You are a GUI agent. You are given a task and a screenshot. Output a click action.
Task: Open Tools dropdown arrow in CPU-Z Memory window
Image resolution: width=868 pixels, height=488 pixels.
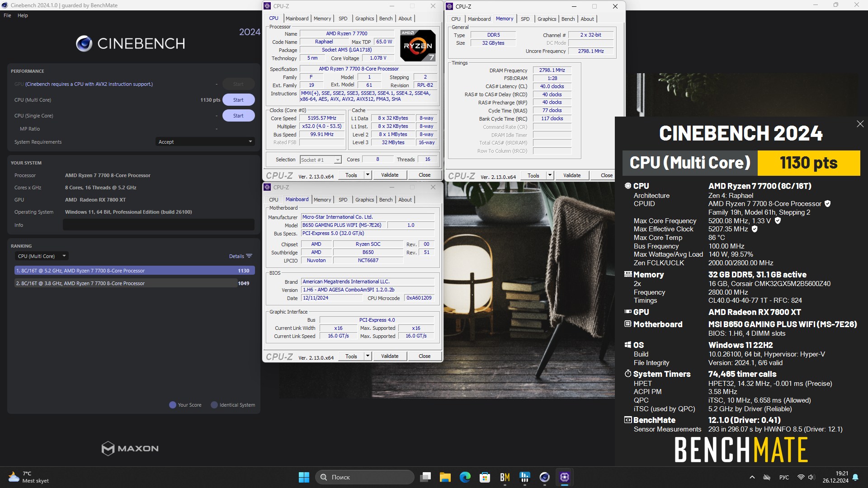550,175
